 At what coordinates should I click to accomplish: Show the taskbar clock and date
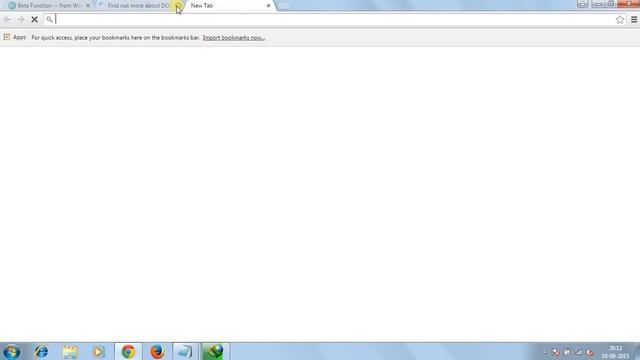pyautogui.click(x=615, y=352)
